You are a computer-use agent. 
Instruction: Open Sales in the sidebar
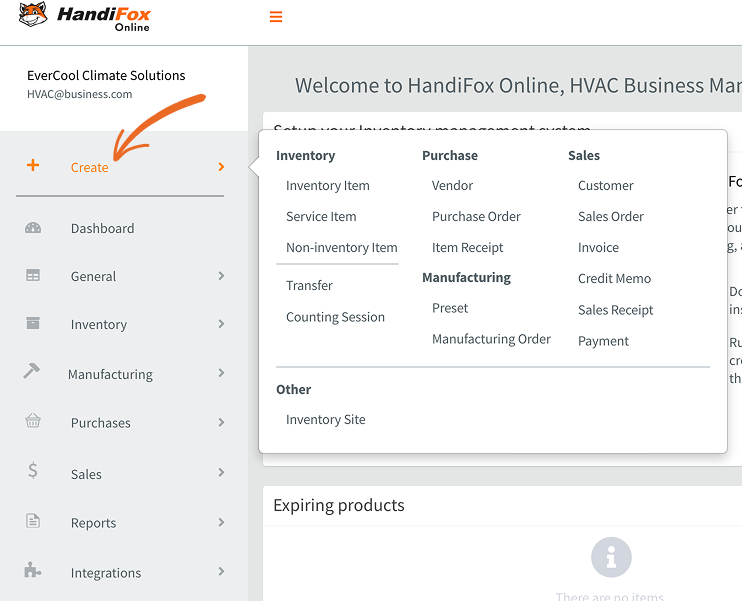tap(86, 474)
